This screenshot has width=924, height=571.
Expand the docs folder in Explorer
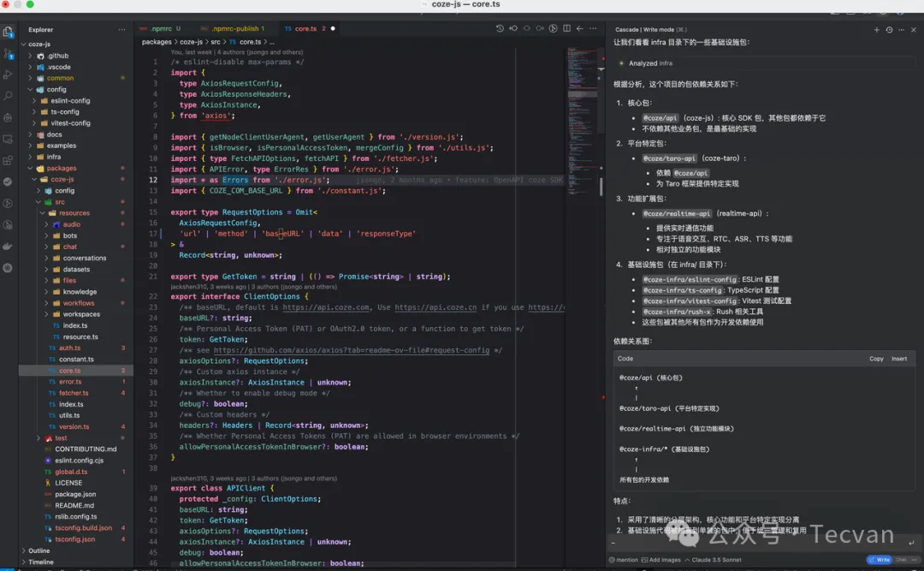click(x=54, y=134)
